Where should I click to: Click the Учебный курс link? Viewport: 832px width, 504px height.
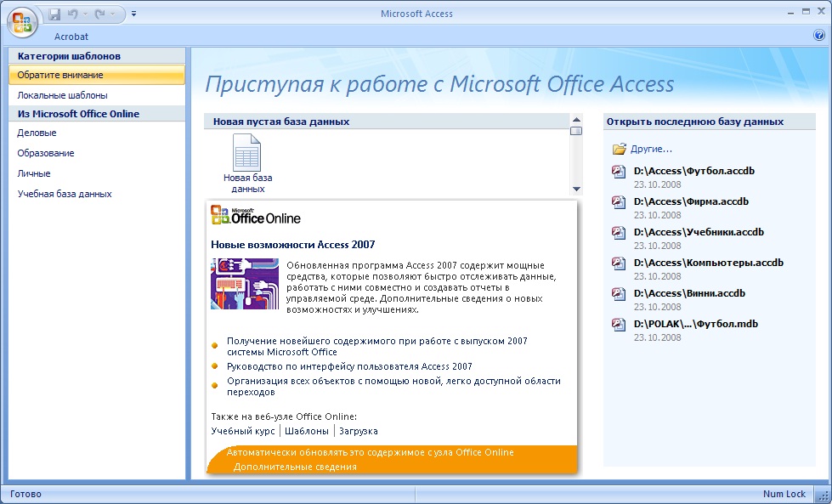[243, 431]
